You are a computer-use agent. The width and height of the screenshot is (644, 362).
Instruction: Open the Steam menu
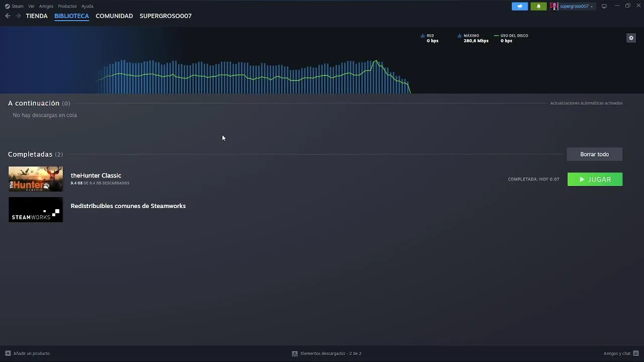tap(15, 6)
